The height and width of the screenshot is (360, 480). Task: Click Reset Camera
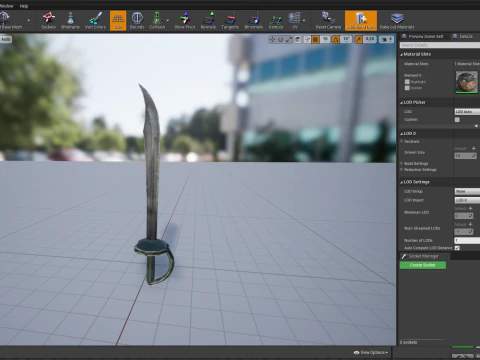(x=328, y=21)
